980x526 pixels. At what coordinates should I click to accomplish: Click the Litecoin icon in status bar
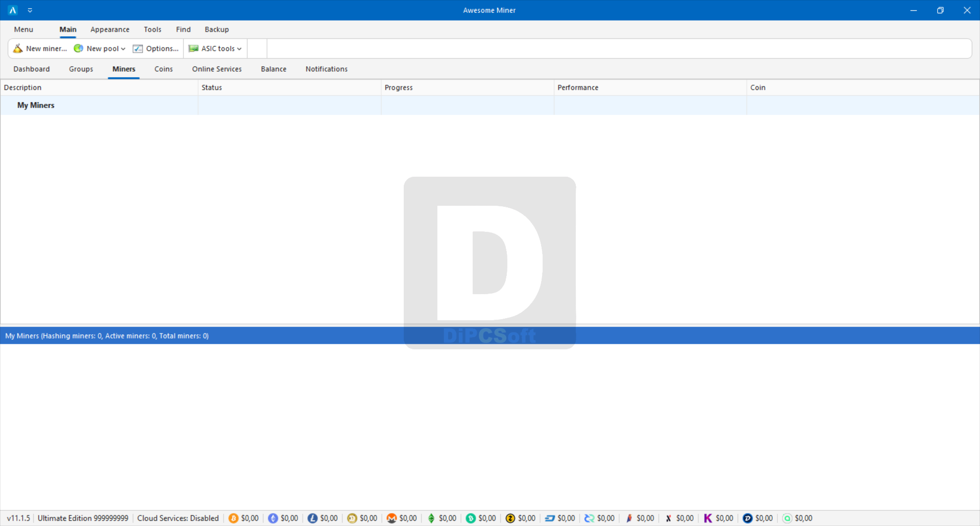(x=312, y=518)
